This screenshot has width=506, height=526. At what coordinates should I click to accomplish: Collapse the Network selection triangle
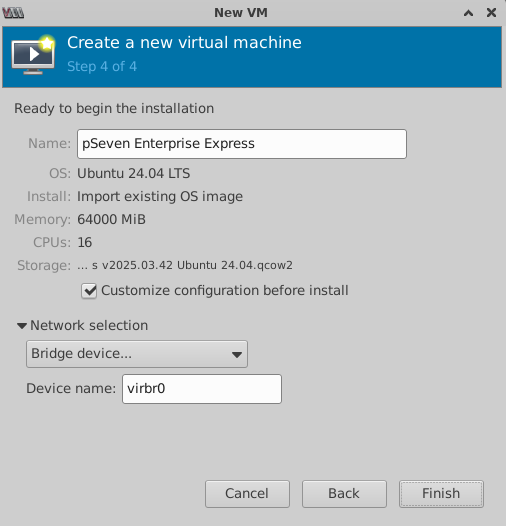click(22, 326)
